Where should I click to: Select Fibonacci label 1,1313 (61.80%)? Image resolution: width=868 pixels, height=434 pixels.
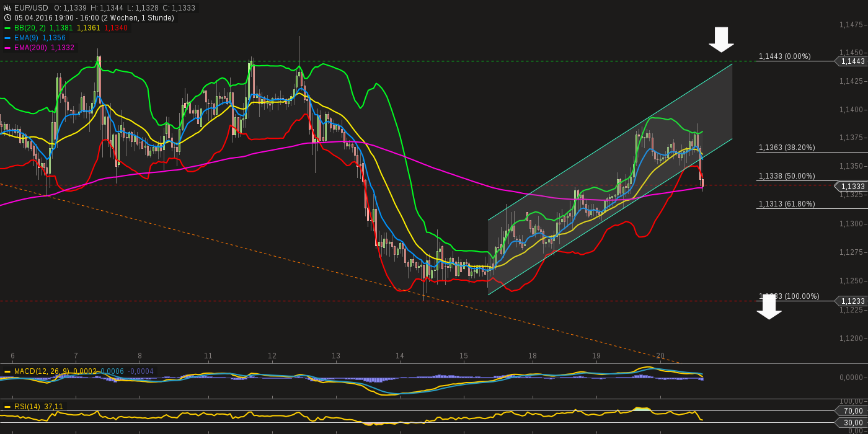[x=787, y=204]
